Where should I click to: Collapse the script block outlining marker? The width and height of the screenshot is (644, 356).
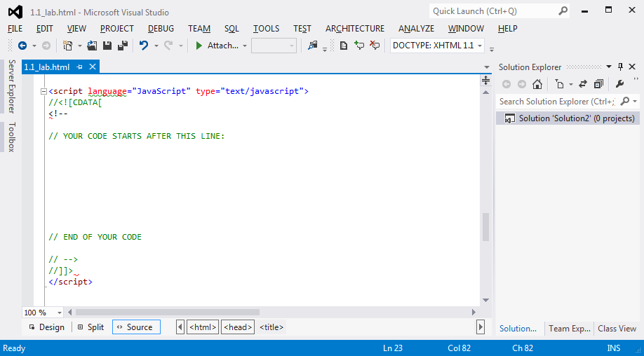click(43, 91)
